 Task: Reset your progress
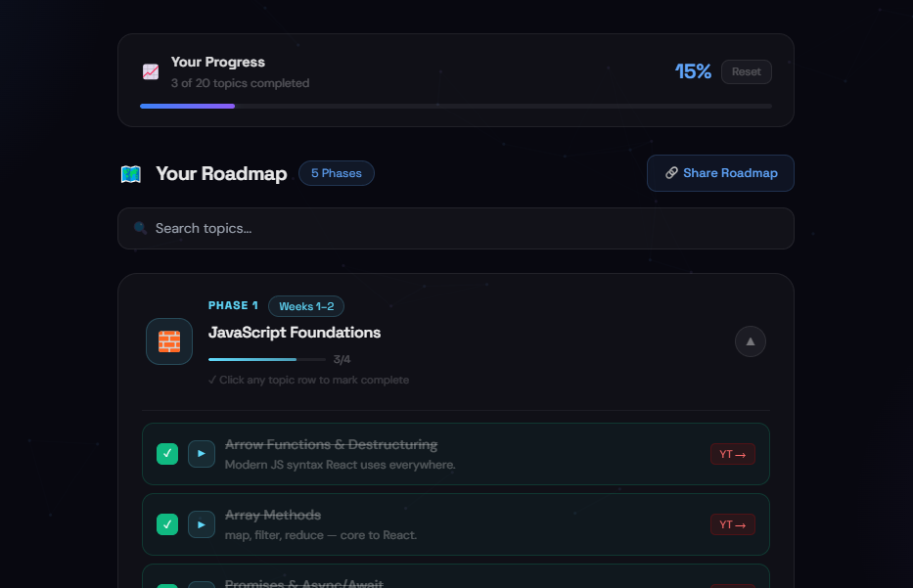[747, 71]
